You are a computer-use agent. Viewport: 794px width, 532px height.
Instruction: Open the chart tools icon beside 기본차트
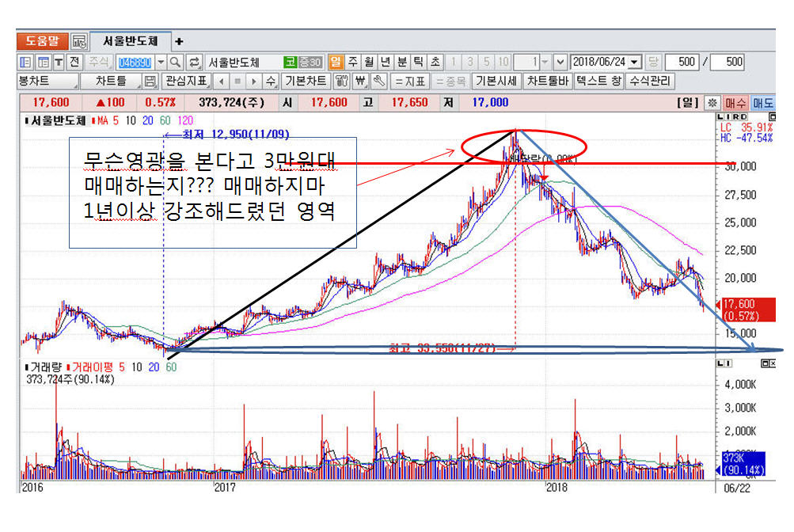pos(341,81)
